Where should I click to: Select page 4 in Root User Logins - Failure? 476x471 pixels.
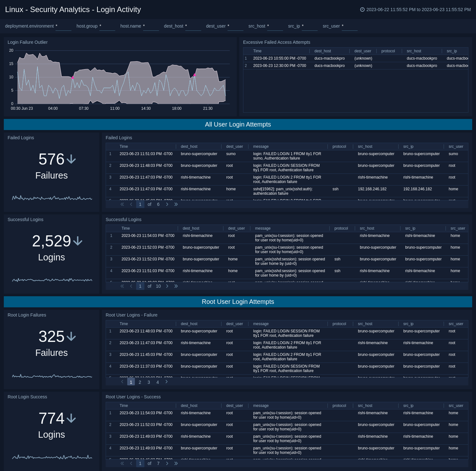(x=158, y=382)
